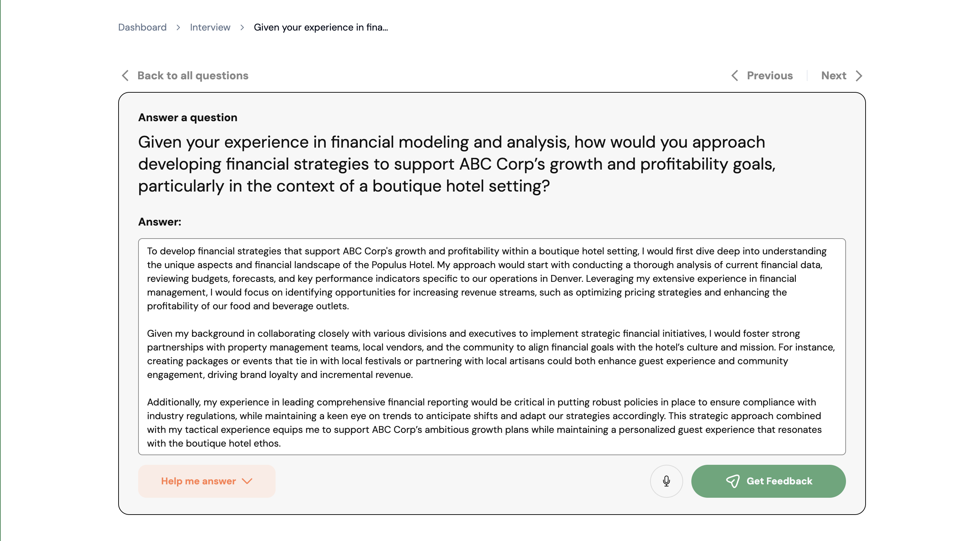Click the breadcrumb separator after Dashboard
Viewport: 980px width, 541px height.
pyautogui.click(x=178, y=27)
